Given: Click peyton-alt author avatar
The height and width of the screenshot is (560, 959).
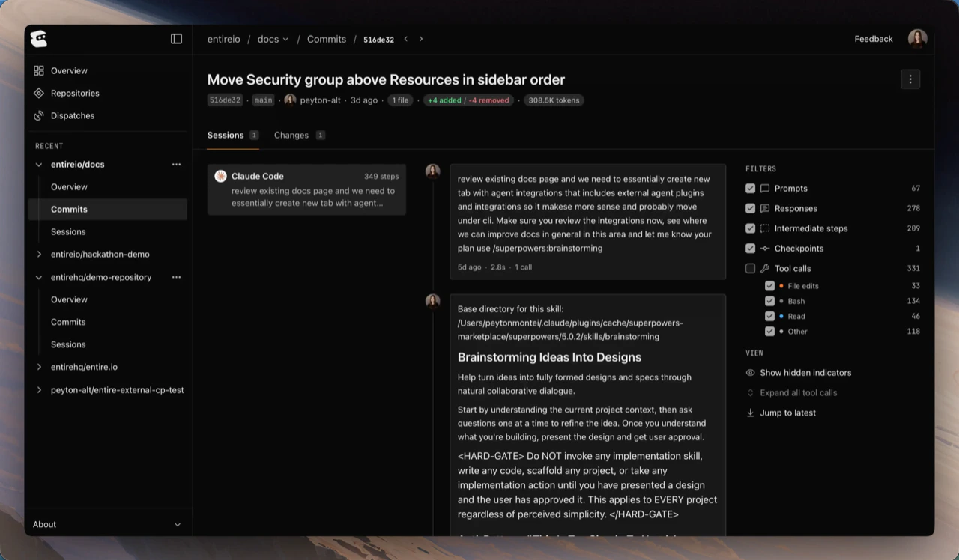Looking at the screenshot, I should 290,100.
